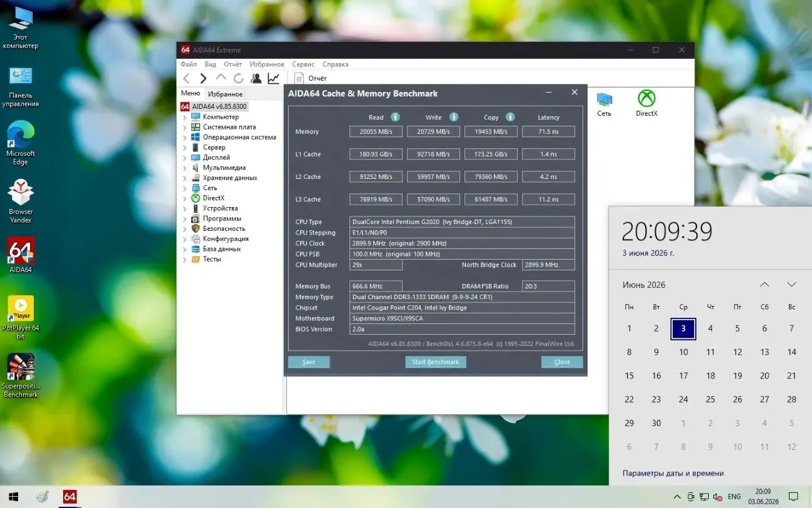This screenshot has height=508, width=812.
Task: Select day 15 in the June calendar
Action: (629, 376)
